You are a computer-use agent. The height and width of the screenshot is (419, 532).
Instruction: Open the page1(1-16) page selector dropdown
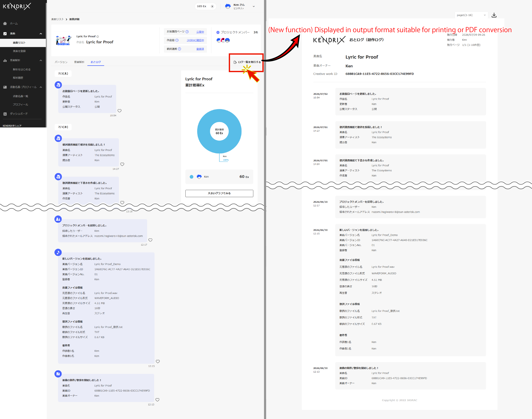click(471, 15)
